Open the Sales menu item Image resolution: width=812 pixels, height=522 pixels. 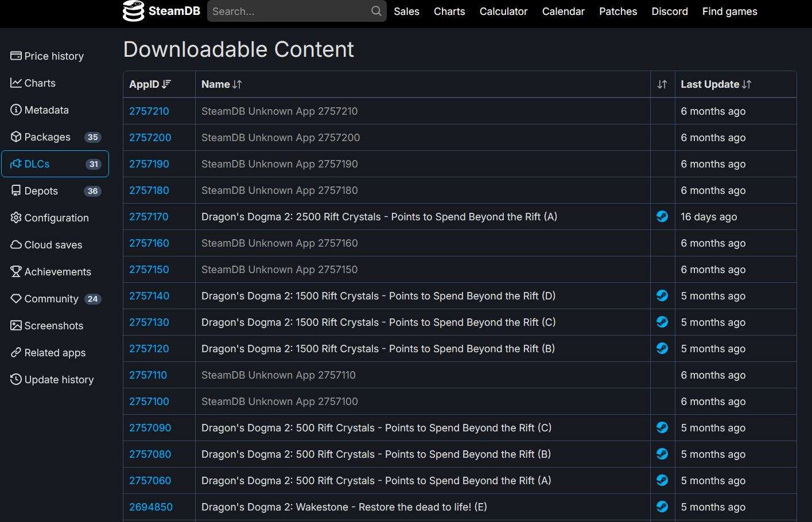(x=406, y=11)
